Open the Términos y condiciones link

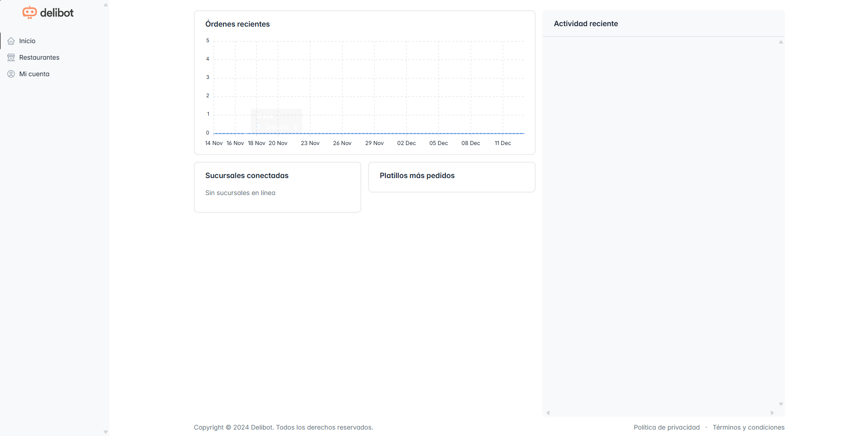pyautogui.click(x=748, y=427)
